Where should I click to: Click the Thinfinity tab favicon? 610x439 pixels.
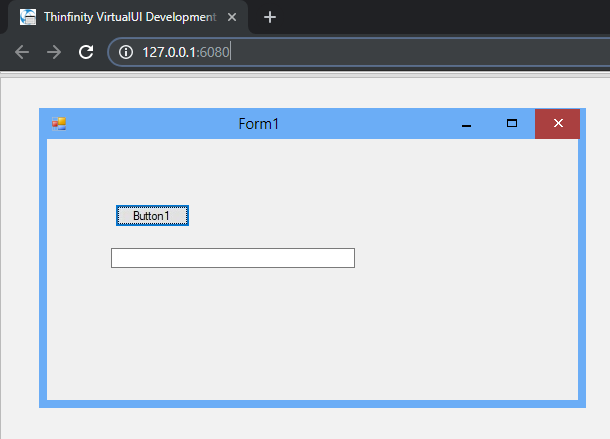click(28, 17)
